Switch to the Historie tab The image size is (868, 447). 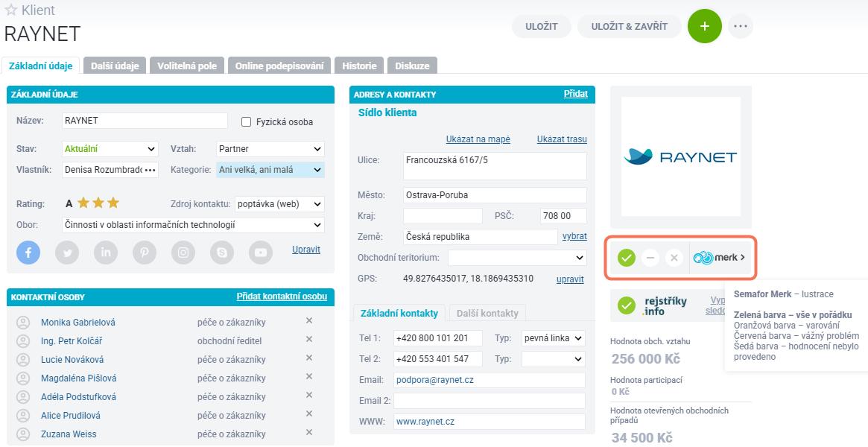pyautogui.click(x=359, y=66)
